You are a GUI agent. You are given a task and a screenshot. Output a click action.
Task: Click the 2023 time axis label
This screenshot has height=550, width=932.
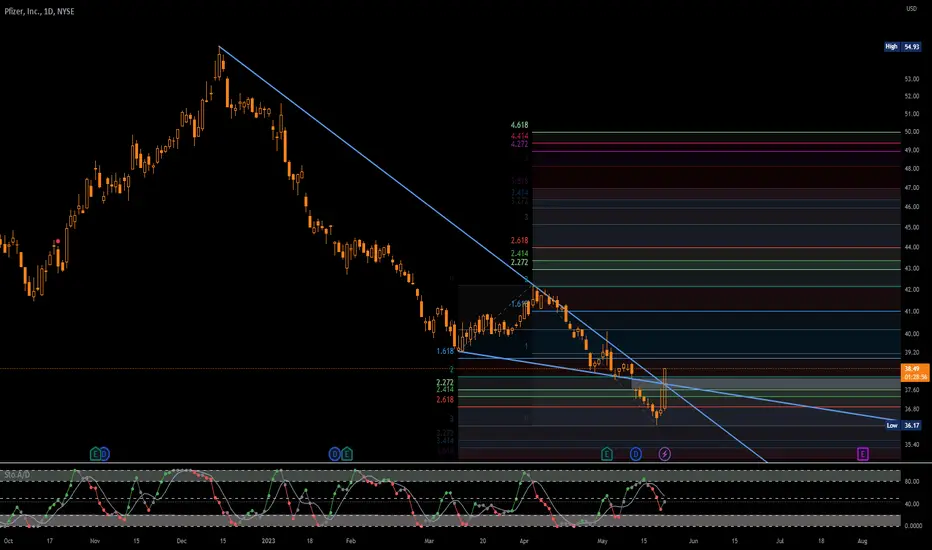[269, 541]
